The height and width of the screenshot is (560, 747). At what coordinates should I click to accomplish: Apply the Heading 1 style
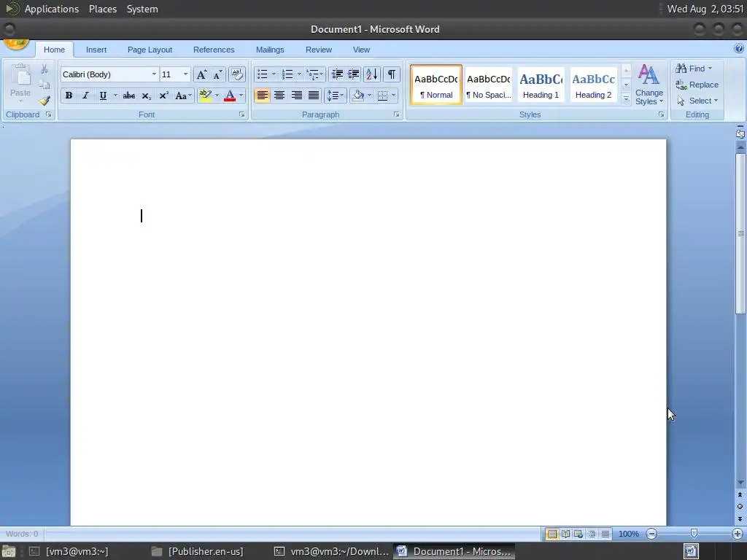(x=541, y=85)
